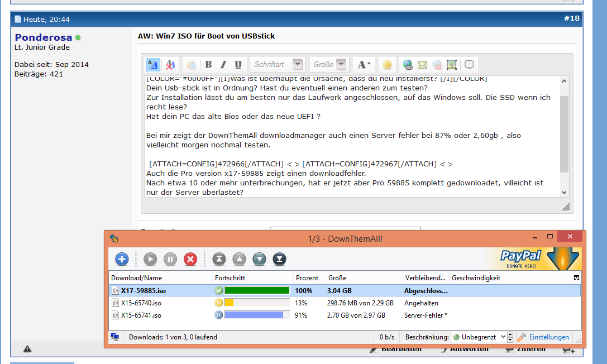The image size is (607, 364).
Task: Increase speed limit with stepper up arrow
Action: point(510,334)
